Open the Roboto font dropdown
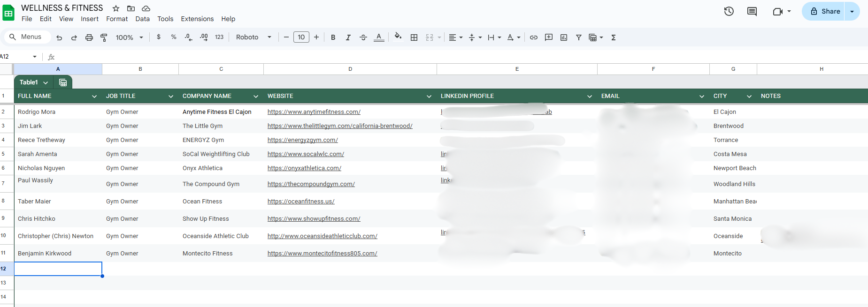The image size is (868, 307). (253, 37)
